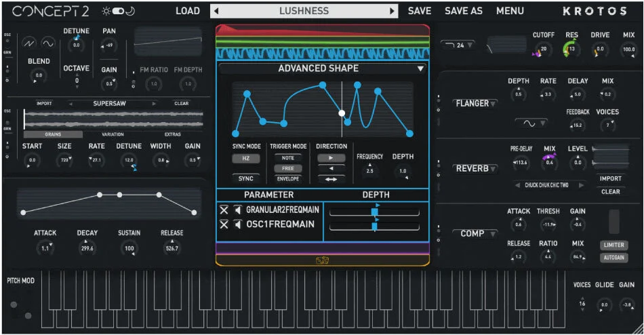This screenshot has width=644, height=335.
Task: Click the OSC1FREQMAIN depth slider
Action: point(374,226)
